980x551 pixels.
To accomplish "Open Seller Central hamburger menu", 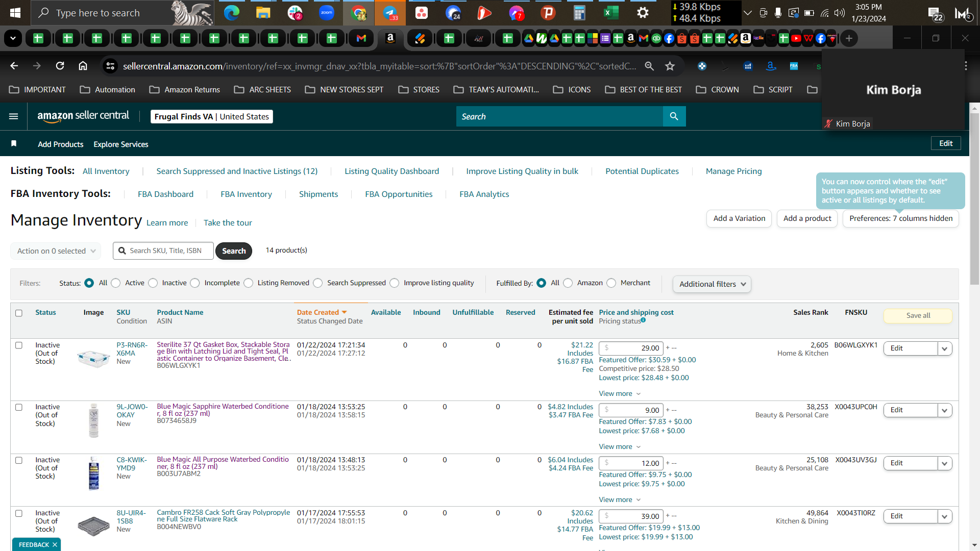I will pyautogui.click(x=14, y=116).
